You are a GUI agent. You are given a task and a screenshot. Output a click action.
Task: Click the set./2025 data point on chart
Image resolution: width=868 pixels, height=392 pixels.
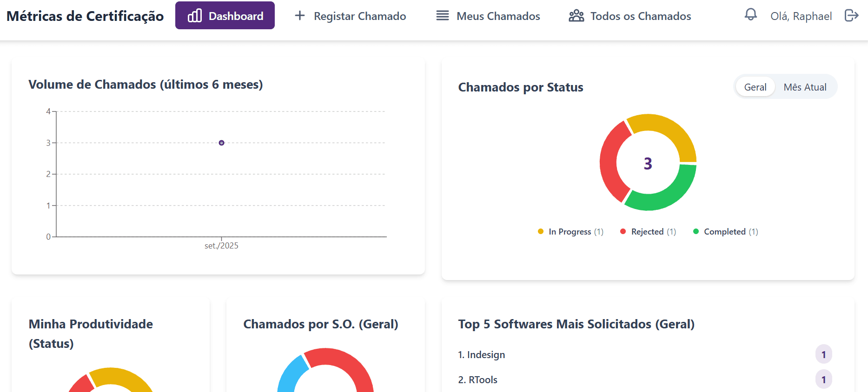pyautogui.click(x=221, y=143)
